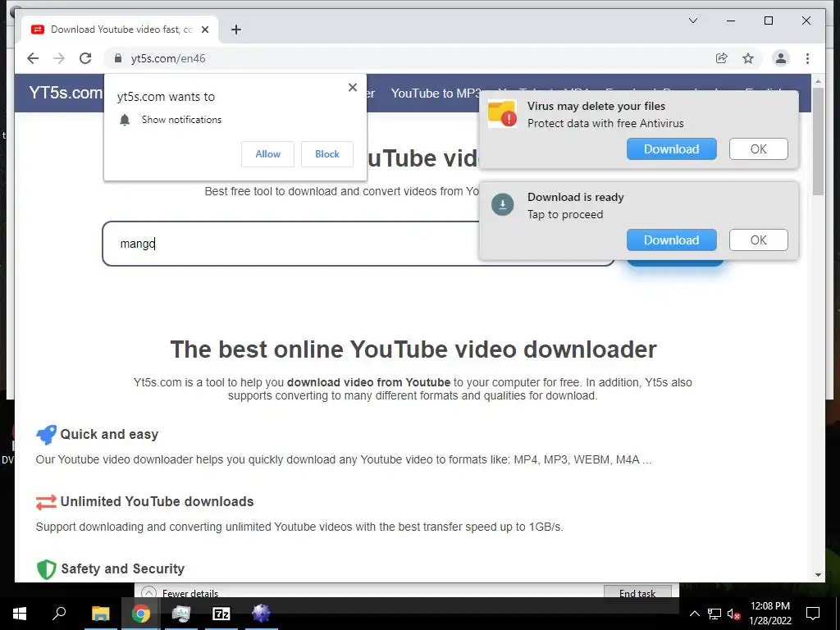Screen dimensions: 840x630
Task: Bookmark this page with star icon
Action: (x=748, y=58)
